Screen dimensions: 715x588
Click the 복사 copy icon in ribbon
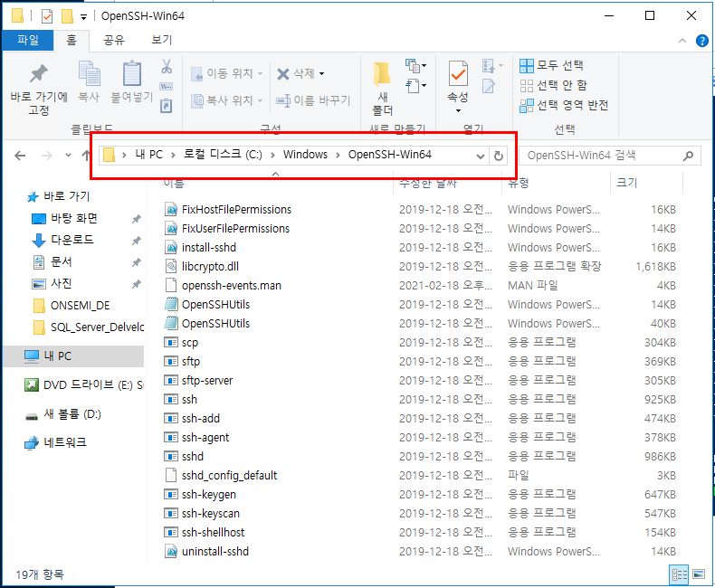(x=89, y=73)
